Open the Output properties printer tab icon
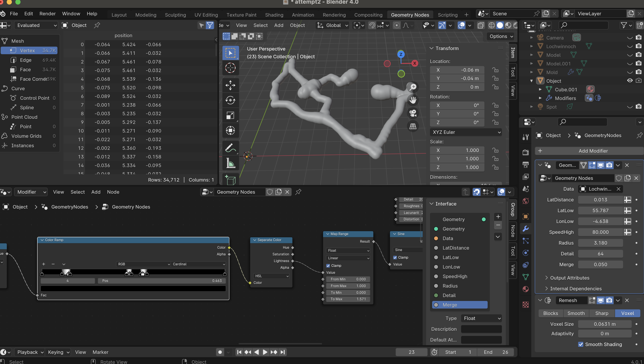The width and height of the screenshot is (644, 364). point(525,164)
